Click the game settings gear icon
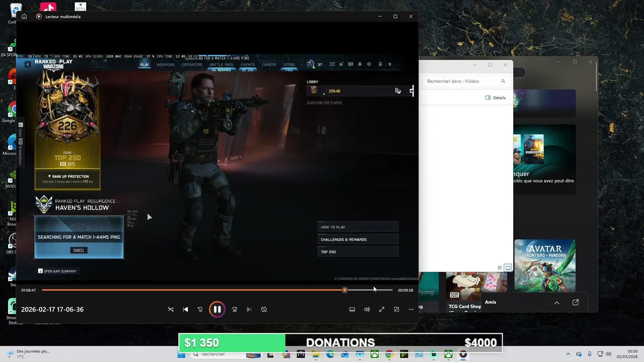644x362 pixels. click(369, 64)
